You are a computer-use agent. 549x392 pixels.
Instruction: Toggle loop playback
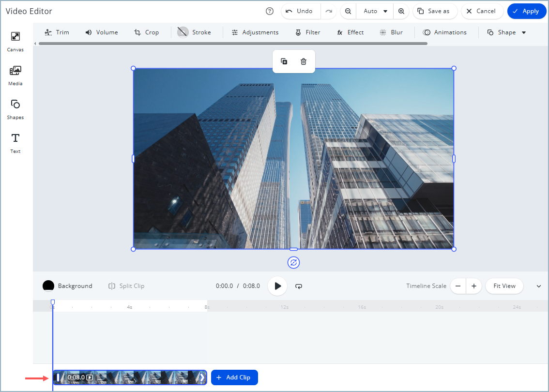299,286
